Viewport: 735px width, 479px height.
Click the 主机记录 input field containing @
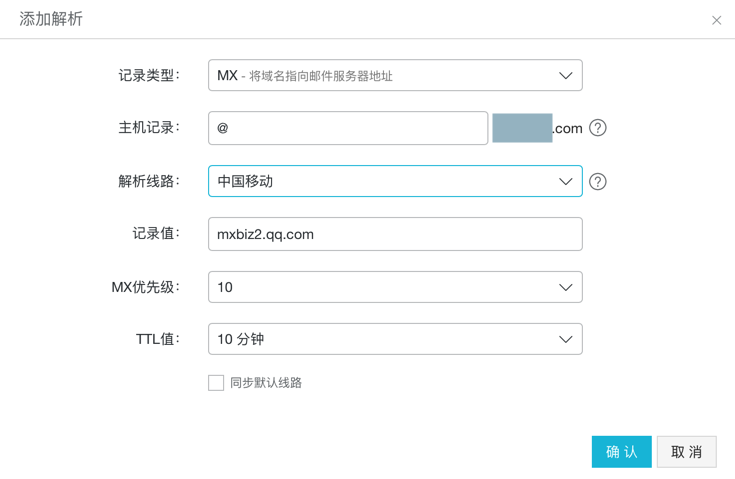348,128
